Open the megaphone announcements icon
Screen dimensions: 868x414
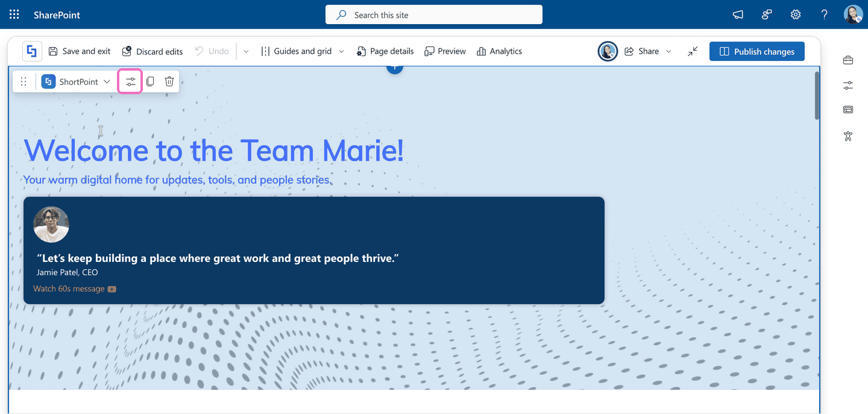coord(738,14)
